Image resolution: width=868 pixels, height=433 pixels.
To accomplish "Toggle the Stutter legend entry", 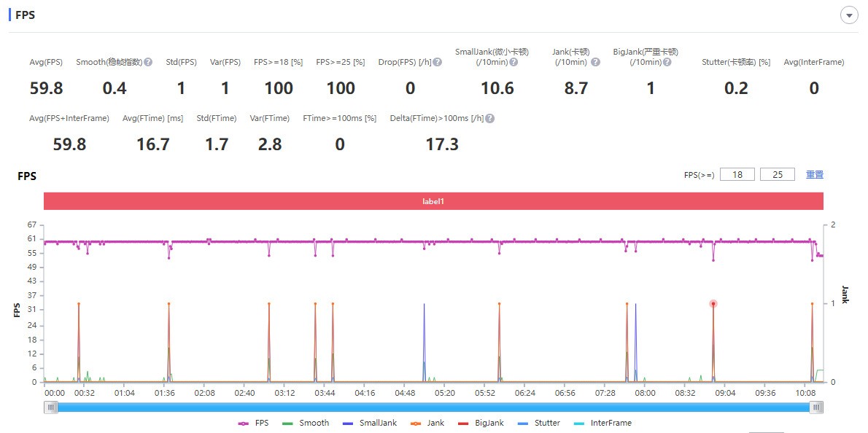I will click(538, 423).
